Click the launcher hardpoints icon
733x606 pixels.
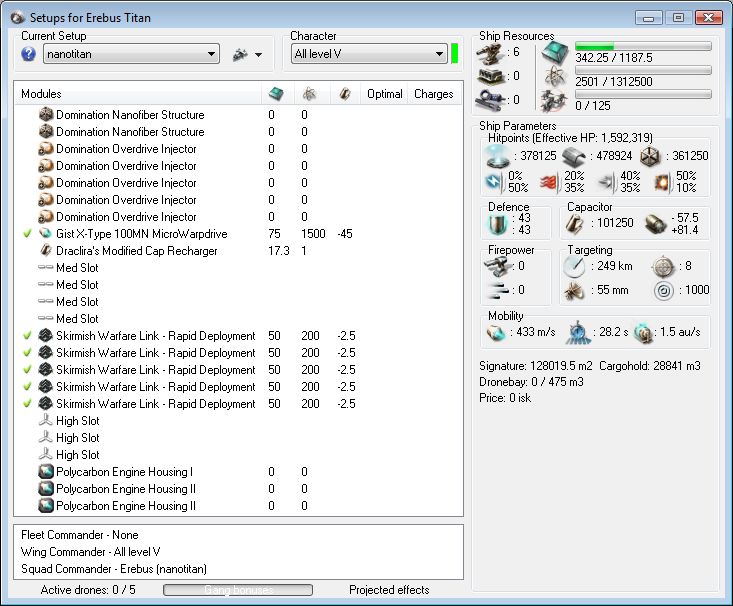click(490, 76)
